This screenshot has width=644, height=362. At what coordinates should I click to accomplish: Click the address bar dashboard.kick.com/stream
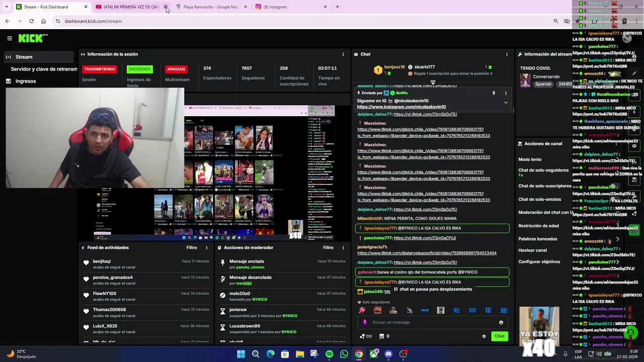point(302,21)
